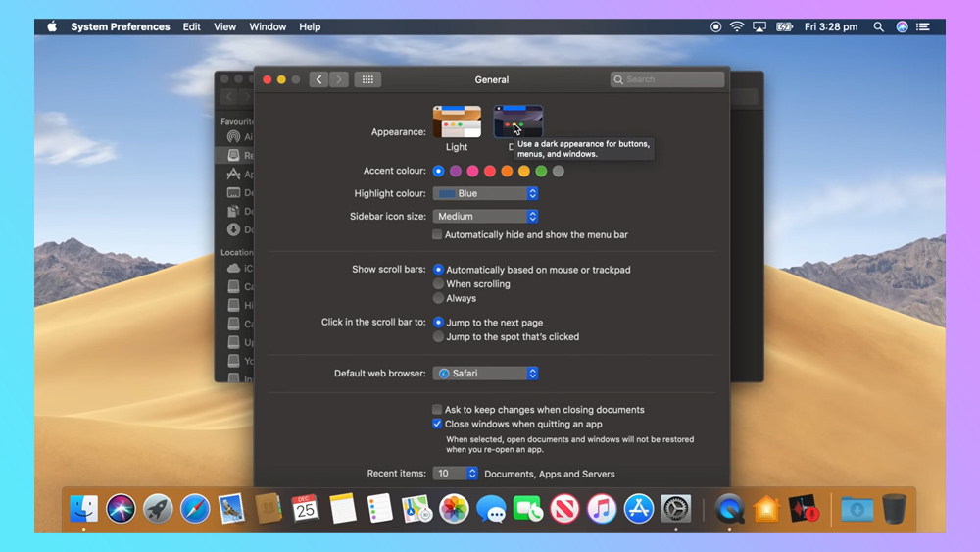Open Messages in the Dock
Viewport: 980px width, 552px height.
491,508
